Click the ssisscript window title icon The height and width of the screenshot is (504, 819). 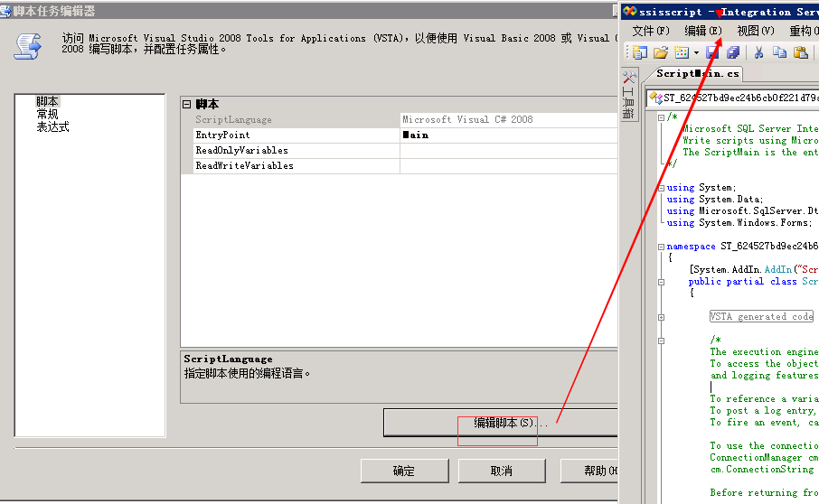tap(629, 11)
